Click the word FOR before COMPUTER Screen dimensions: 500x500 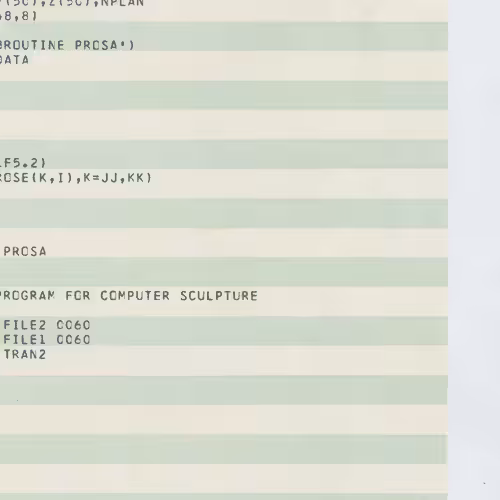(x=78, y=296)
